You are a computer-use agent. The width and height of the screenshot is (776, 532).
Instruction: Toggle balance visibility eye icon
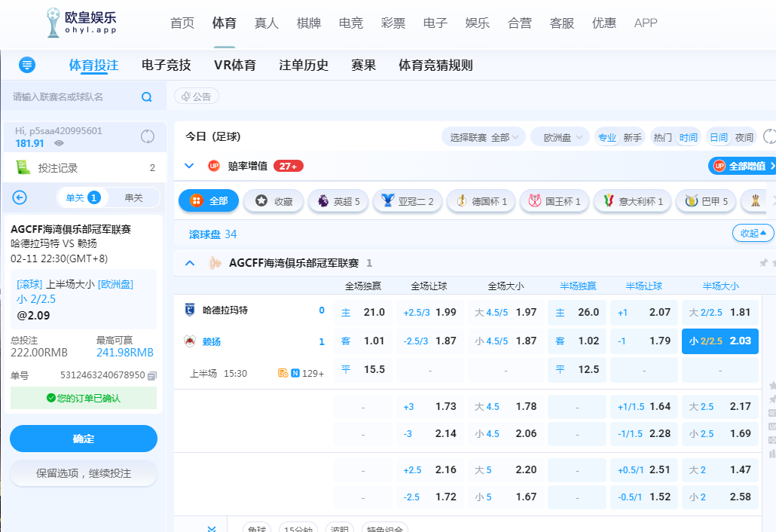click(59, 143)
